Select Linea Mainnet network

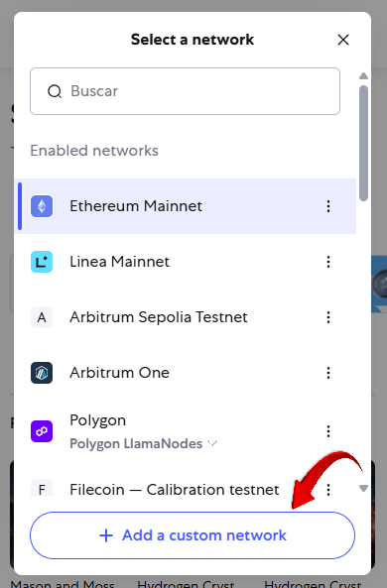[x=185, y=262]
